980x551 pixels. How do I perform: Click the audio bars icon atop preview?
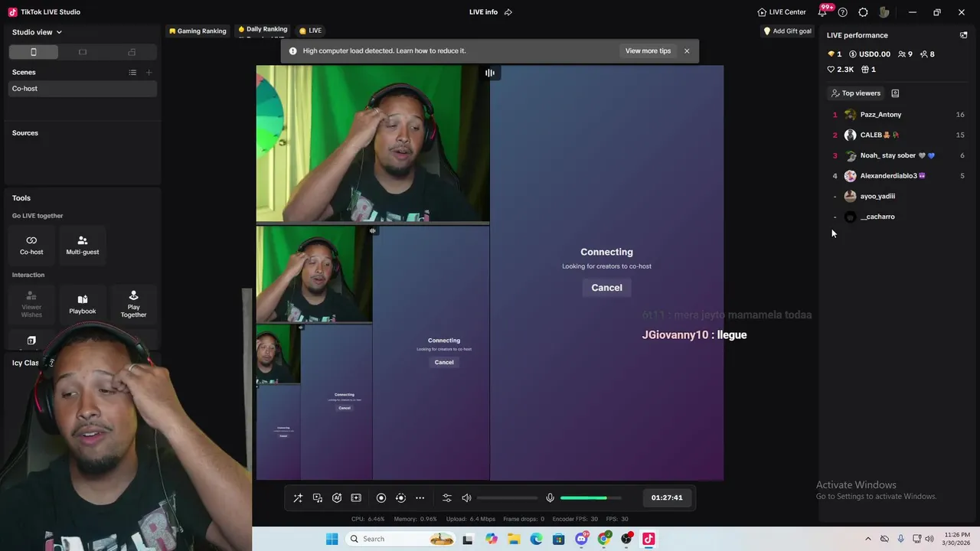[x=490, y=73]
